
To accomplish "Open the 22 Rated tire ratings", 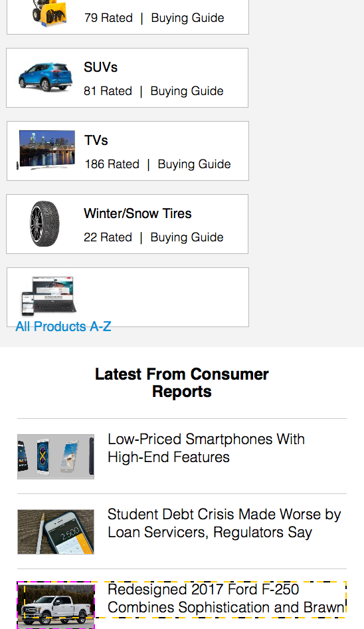I will click(108, 237).
